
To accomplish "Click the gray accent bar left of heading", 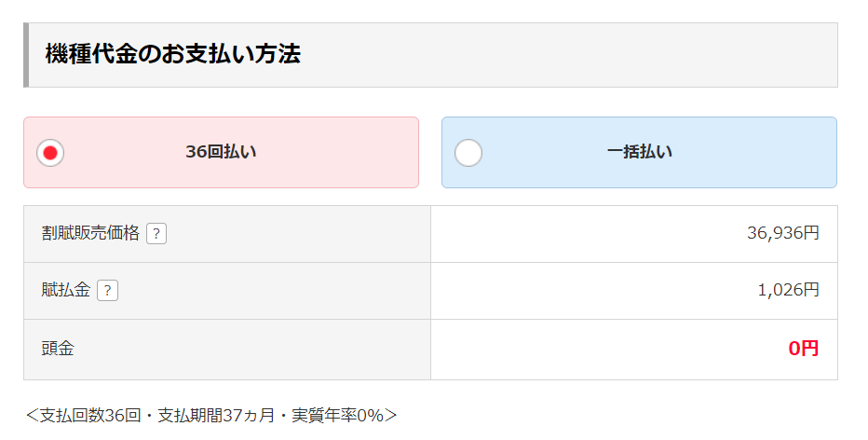I will pos(26,55).
